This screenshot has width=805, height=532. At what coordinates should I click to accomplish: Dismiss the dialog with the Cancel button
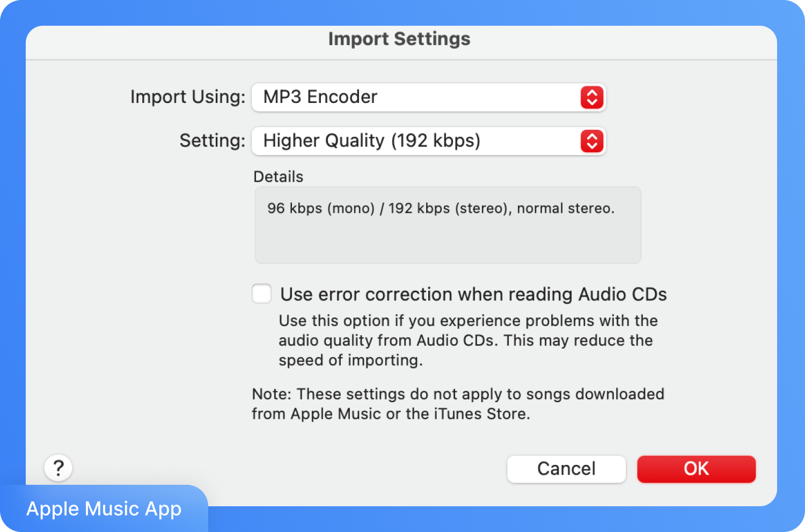tap(566, 469)
